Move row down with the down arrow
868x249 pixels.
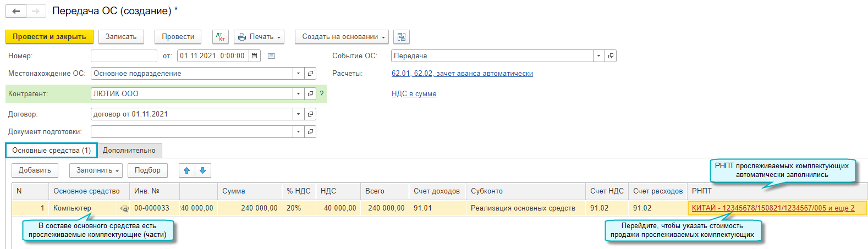point(203,170)
